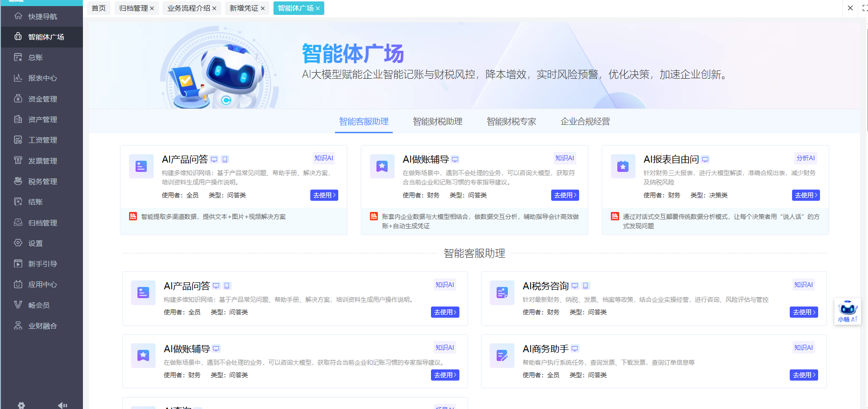Select the 智能财税专家 category tab

[512, 122]
